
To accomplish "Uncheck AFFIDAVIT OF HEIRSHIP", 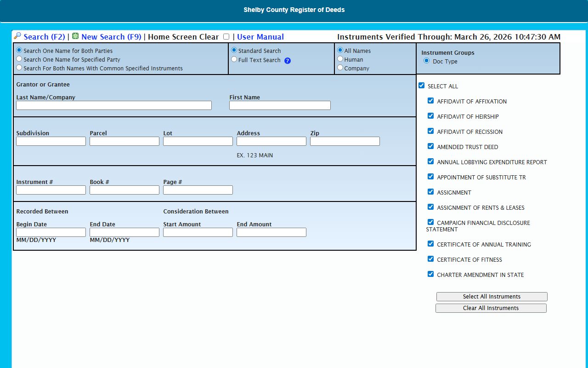I will click(431, 116).
